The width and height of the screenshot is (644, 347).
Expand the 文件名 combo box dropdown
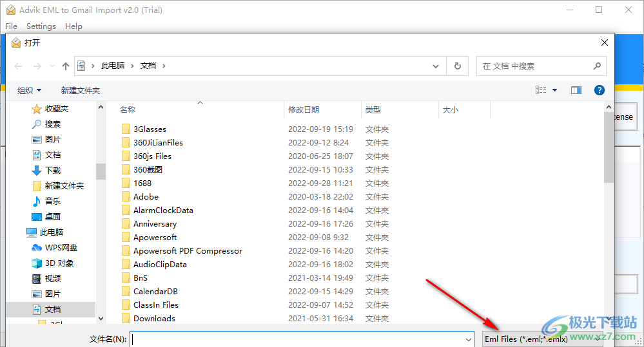click(468, 339)
